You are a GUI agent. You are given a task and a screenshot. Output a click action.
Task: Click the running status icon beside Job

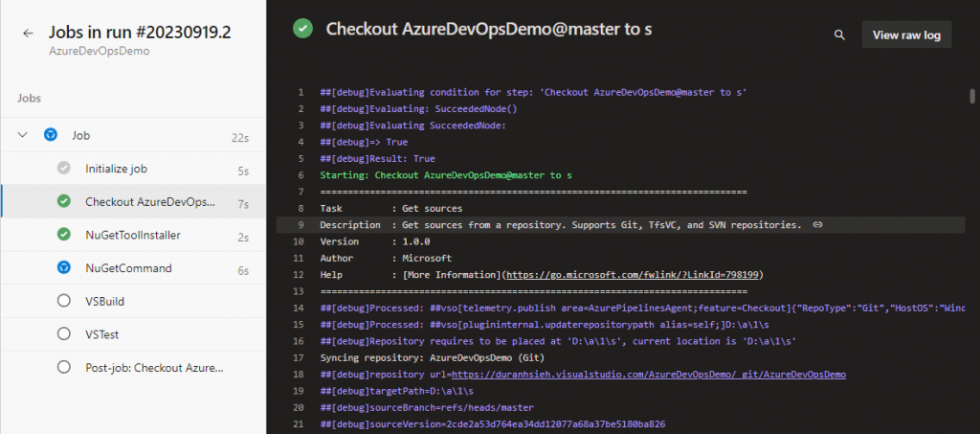point(51,135)
